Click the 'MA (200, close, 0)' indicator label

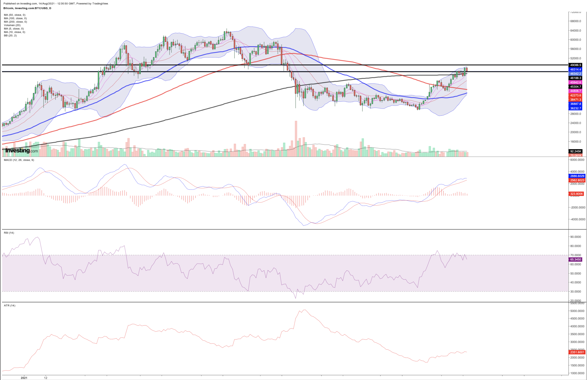[x=15, y=22]
